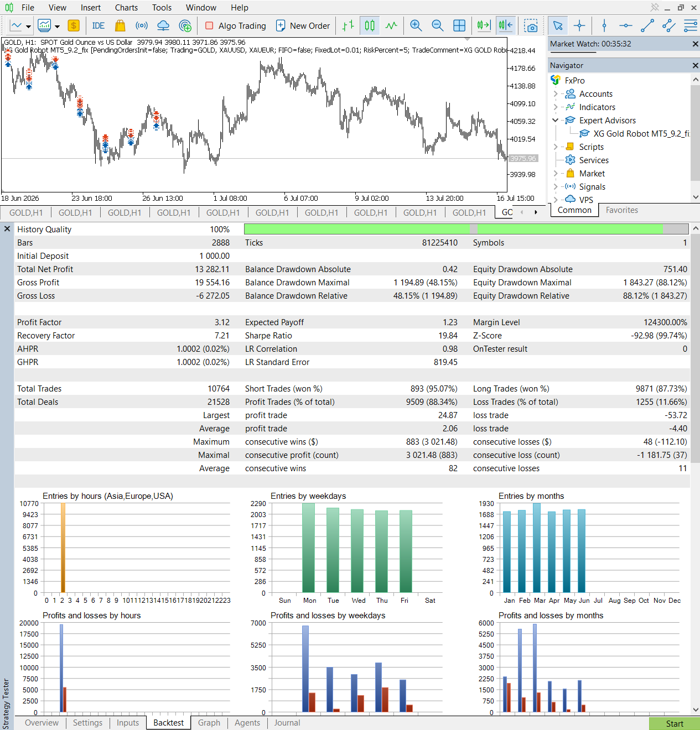Switch chart to line chart
The image size is (700, 730).
pyautogui.click(x=391, y=26)
